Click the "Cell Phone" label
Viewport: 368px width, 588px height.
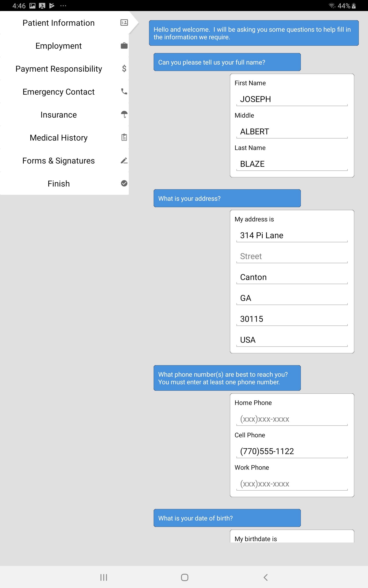point(250,435)
